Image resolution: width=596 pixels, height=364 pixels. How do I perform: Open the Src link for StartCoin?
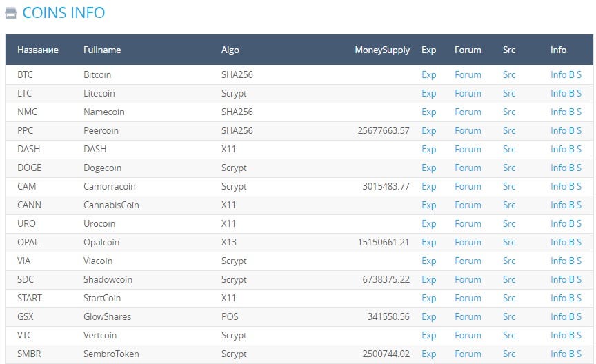pos(508,299)
